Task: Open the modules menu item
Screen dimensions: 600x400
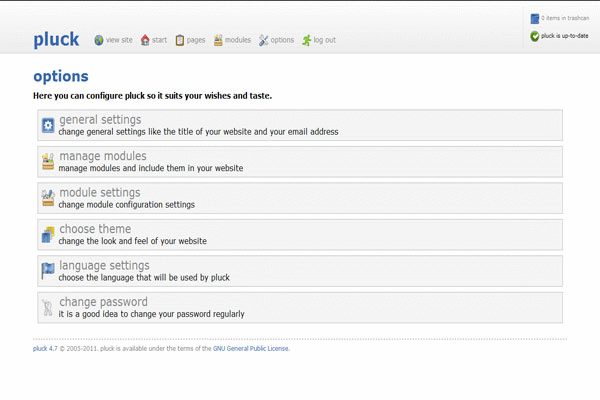Action: (x=231, y=40)
